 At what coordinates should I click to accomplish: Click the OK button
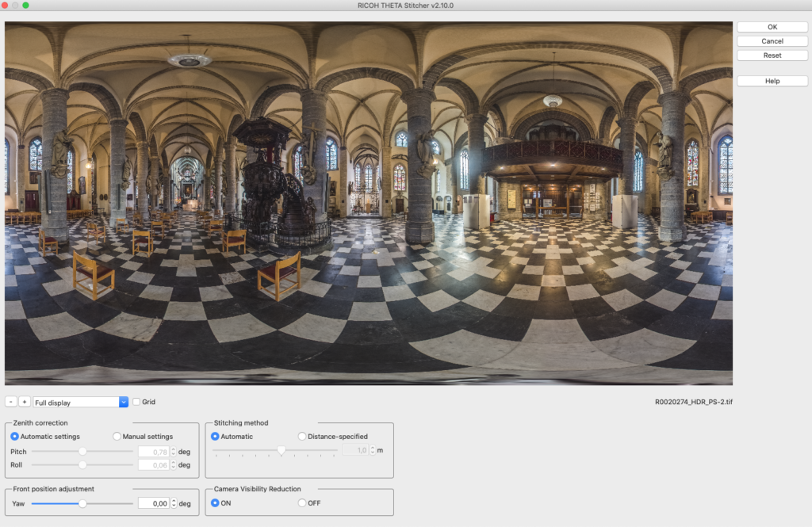772,27
